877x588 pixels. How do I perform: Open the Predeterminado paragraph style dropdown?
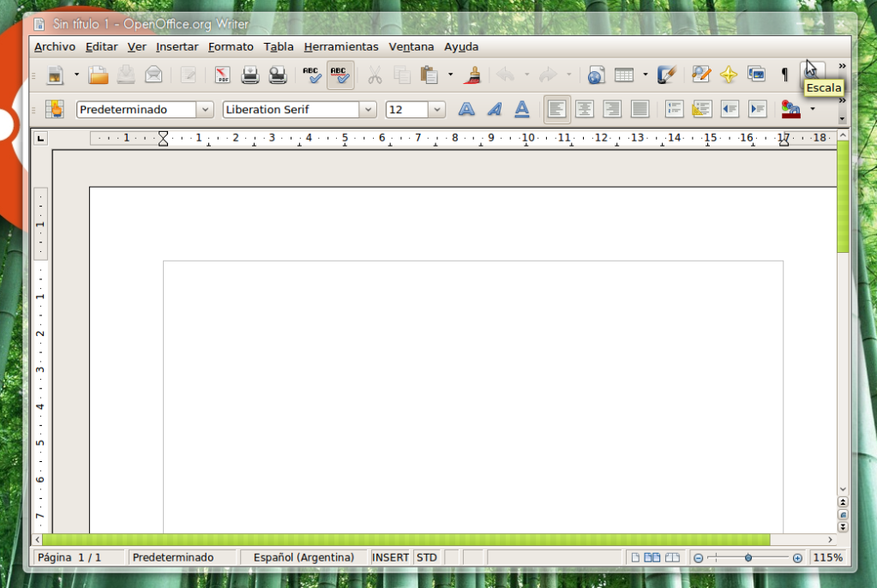click(x=205, y=110)
